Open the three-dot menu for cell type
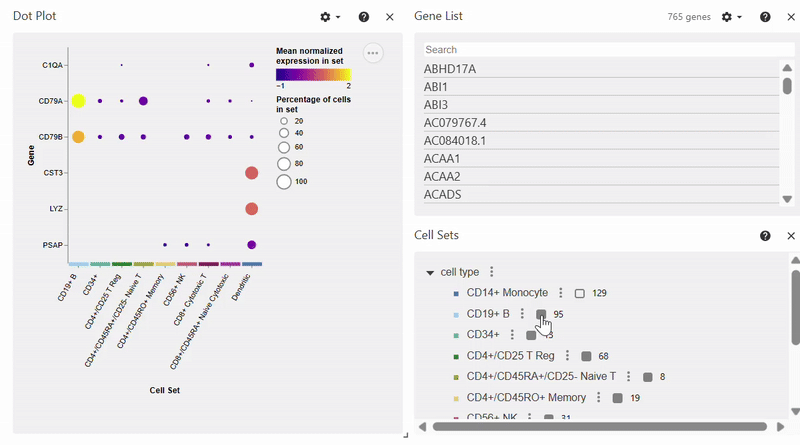Screen dimensions: 800x445 pyautogui.click(x=491, y=272)
